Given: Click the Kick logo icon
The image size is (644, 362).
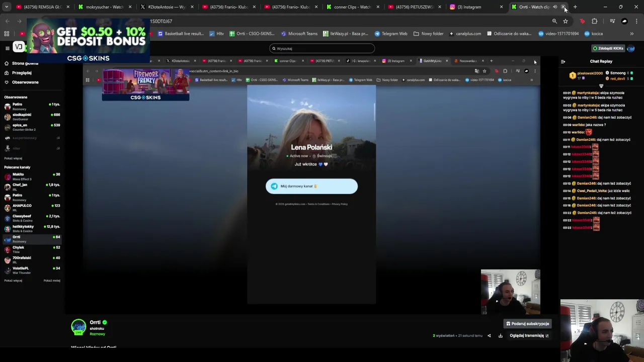Looking at the screenshot, I should point(18,47).
